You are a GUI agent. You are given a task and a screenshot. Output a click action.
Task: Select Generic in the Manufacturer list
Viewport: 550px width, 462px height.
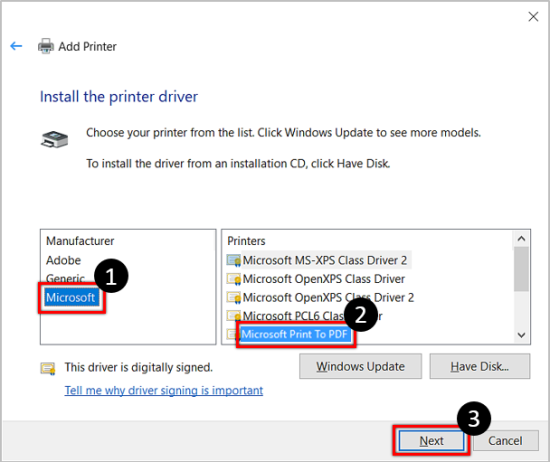[x=65, y=279]
